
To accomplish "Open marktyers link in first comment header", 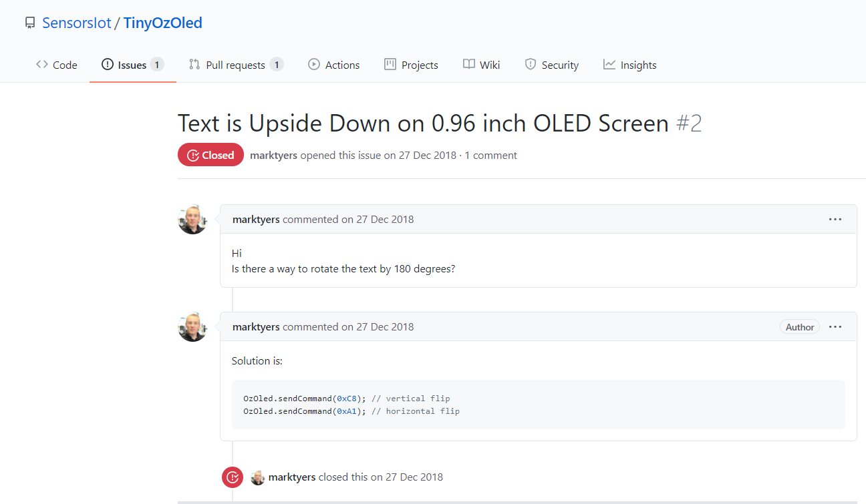I will 256,220.
